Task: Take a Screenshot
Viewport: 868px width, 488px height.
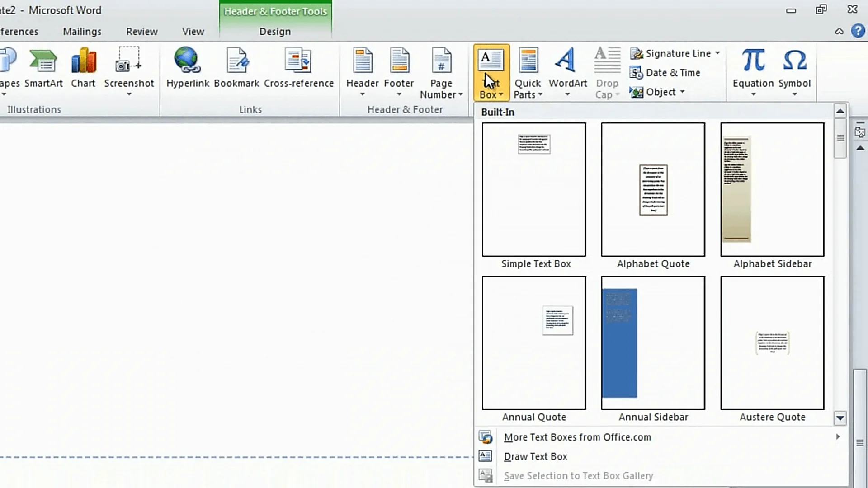Action: [129, 72]
